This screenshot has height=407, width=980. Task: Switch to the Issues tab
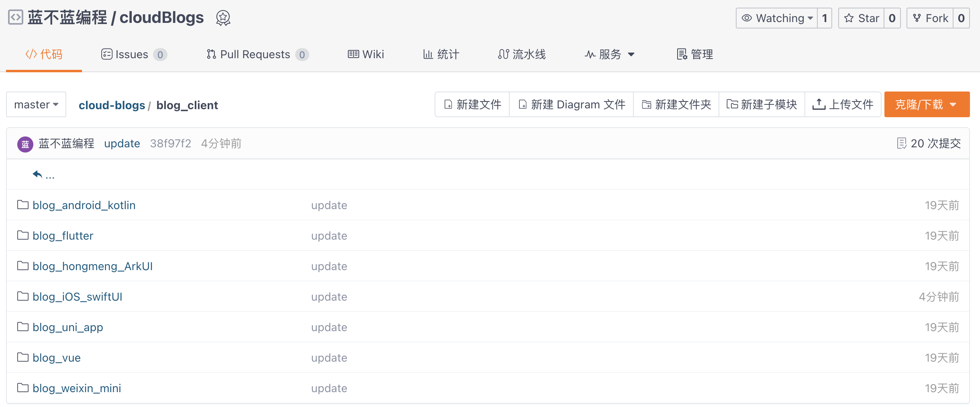pyautogui.click(x=131, y=54)
